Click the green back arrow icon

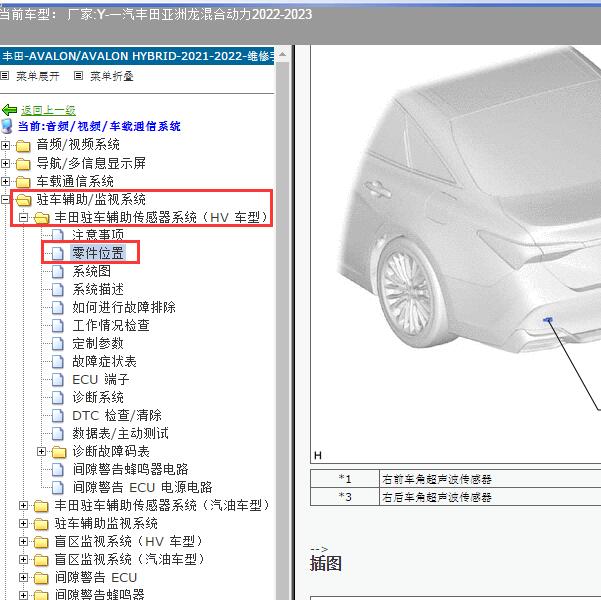[x=10, y=110]
